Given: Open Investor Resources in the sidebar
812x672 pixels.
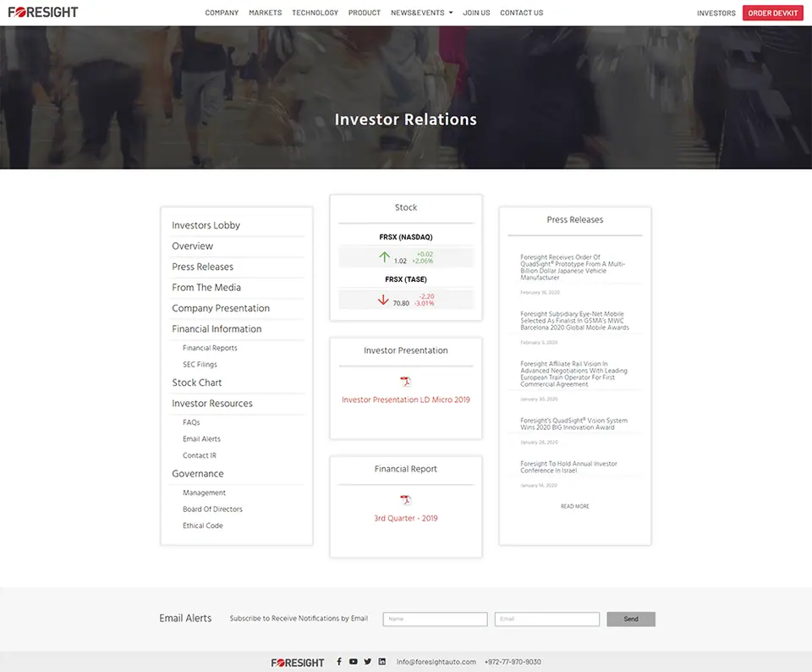Looking at the screenshot, I should click(x=212, y=404).
